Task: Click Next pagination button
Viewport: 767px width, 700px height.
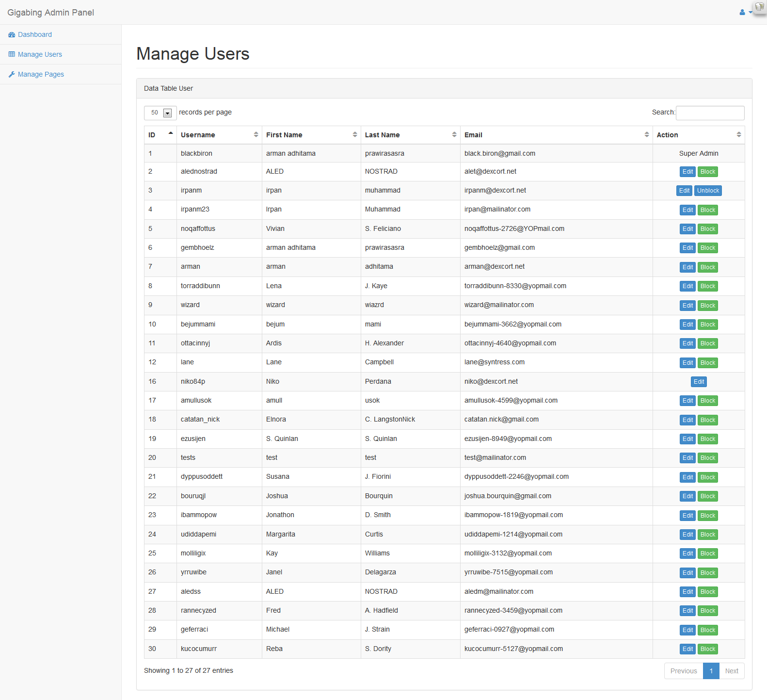Action: (731, 671)
